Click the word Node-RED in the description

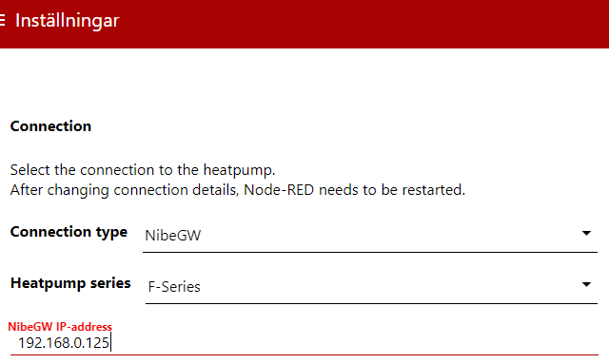279,190
